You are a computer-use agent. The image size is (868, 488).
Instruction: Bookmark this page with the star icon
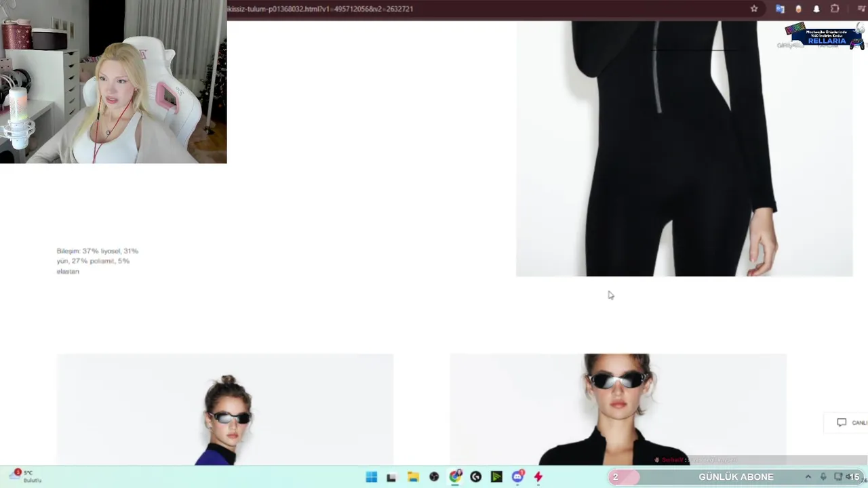[754, 9]
